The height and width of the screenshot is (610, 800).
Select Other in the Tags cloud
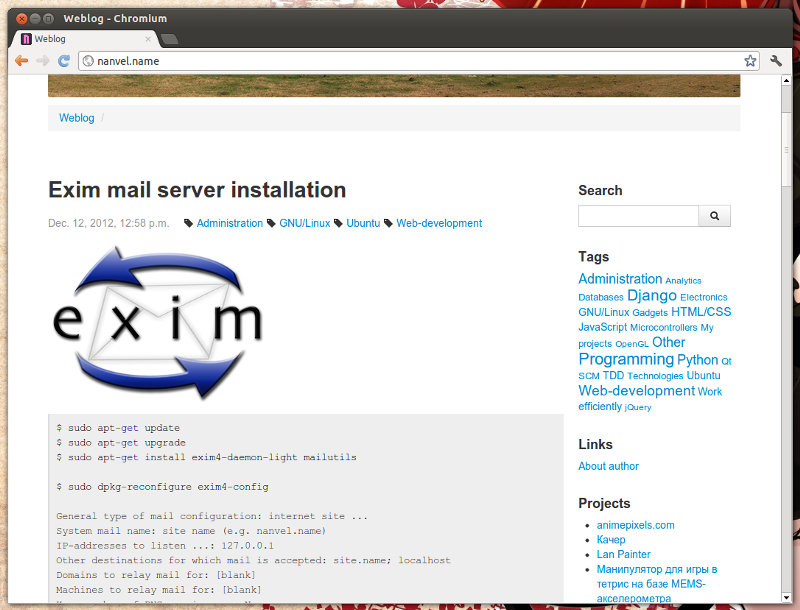(668, 342)
